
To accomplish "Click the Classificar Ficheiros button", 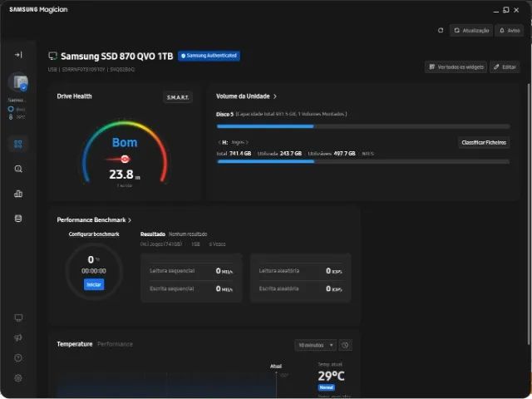I will (484, 142).
